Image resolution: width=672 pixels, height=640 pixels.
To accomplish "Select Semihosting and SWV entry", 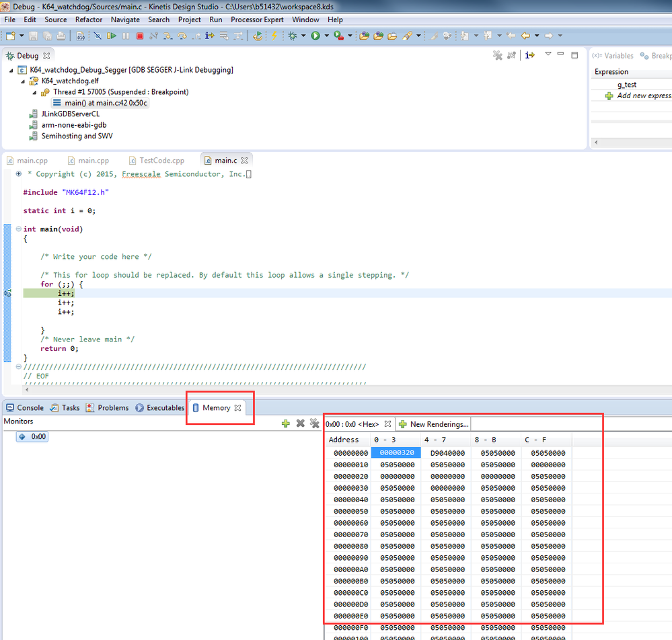I will point(71,136).
